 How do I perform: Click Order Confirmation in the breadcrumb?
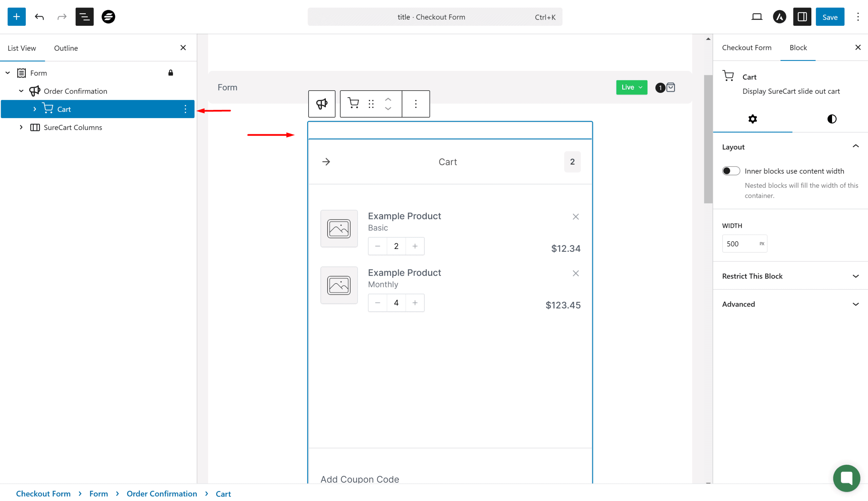pos(162,494)
